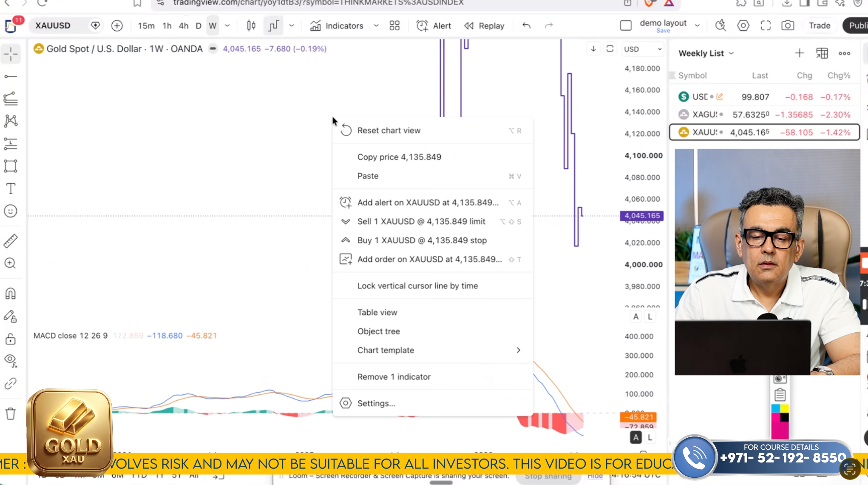Viewport: 868px width, 485px height.
Task: Toggle log scale L on price pane
Action: (x=650, y=317)
